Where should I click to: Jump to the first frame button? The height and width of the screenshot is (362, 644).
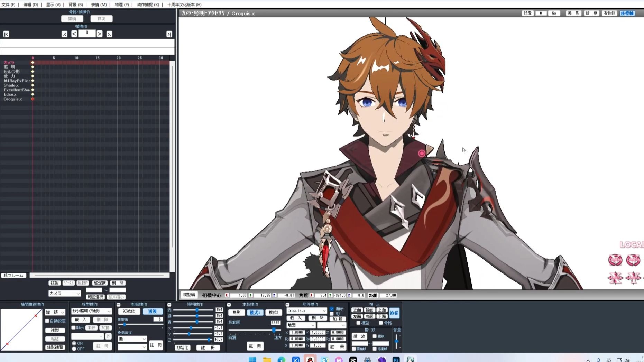tap(6, 34)
